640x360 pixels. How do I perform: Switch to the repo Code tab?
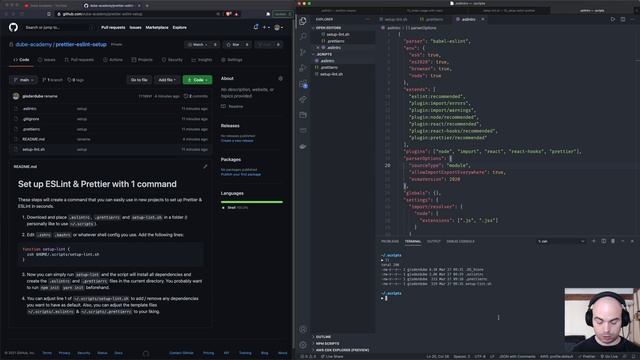tap(21, 60)
